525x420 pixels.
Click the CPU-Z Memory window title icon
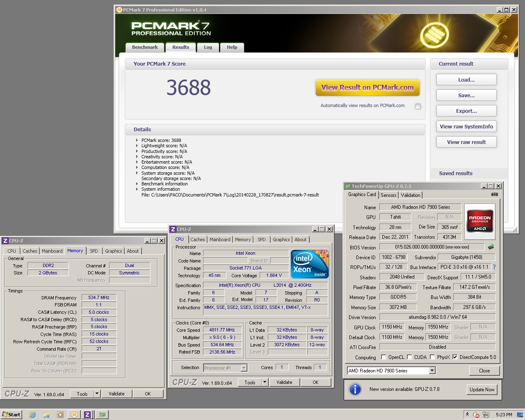coord(5,241)
